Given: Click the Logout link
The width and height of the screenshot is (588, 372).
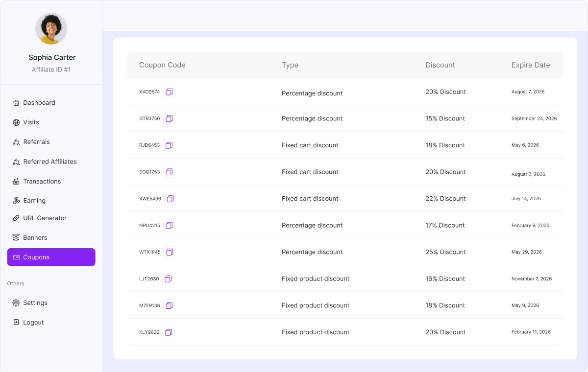Looking at the screenshot, I should pyautogui.click(x=33, y=323).
